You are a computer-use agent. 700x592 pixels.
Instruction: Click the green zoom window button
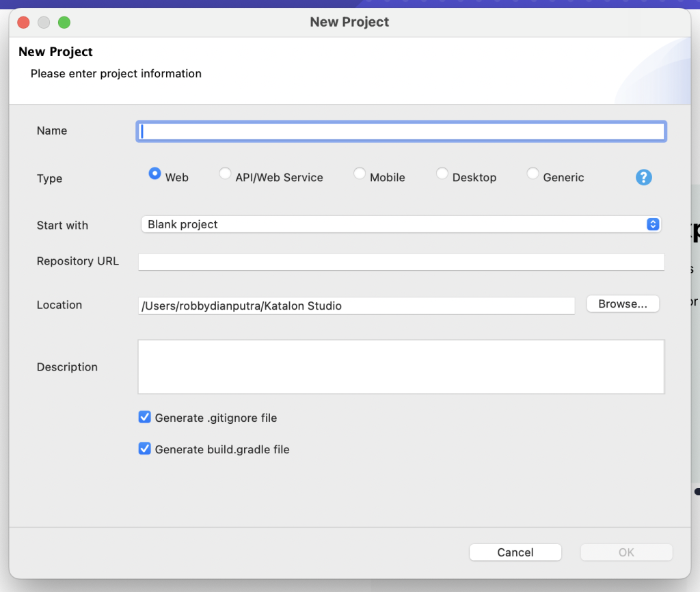click(64, 22)
